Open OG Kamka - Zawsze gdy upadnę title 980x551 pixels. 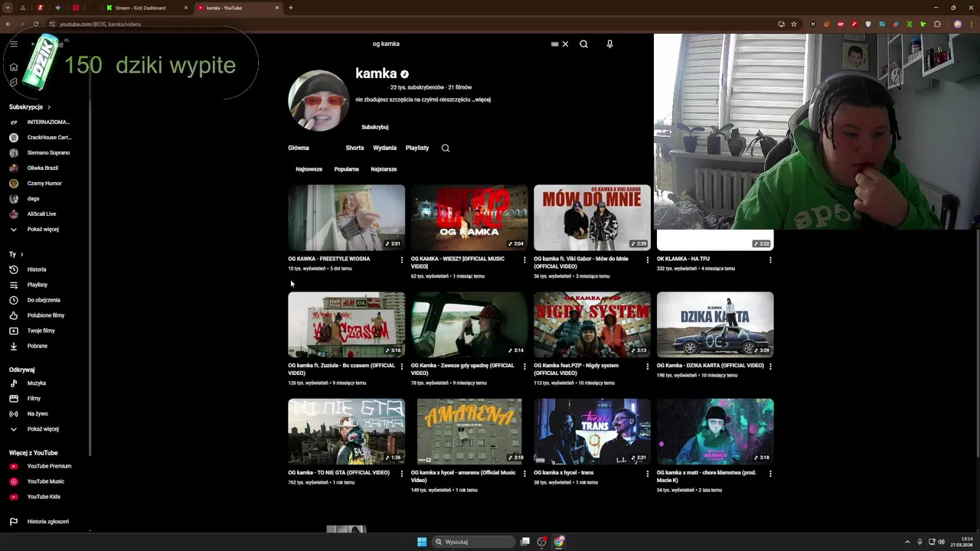coord(462,369)
